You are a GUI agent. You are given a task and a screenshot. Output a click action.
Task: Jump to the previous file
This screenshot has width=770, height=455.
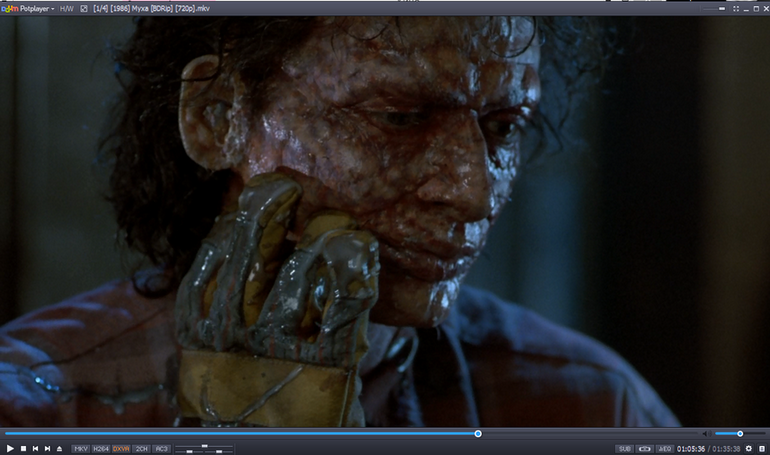(x=35, y=449)
